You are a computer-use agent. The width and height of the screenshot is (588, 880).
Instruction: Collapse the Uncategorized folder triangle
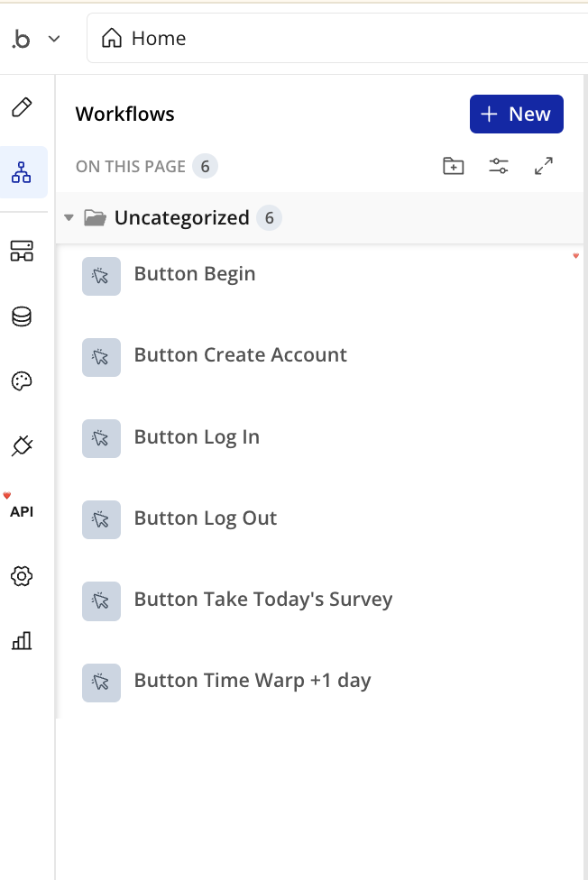click(x=69, y=218)
